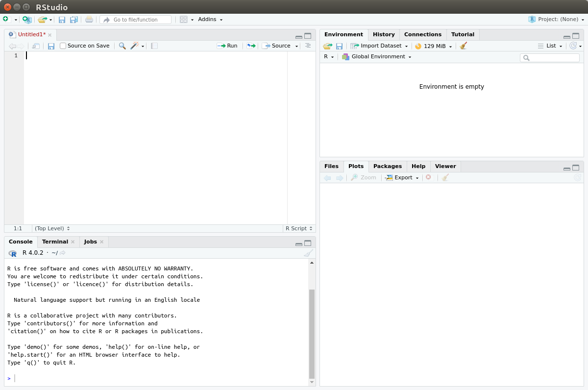Focus the Go to file/function field
The height and width of the screenshot is (390, 588).
pyautogui.click(x=135, y=20)
